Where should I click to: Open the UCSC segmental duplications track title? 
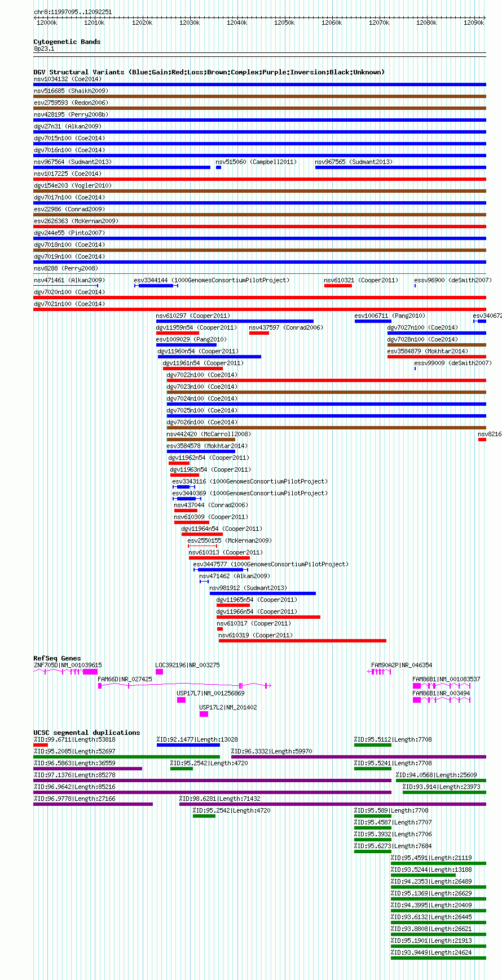87,733
